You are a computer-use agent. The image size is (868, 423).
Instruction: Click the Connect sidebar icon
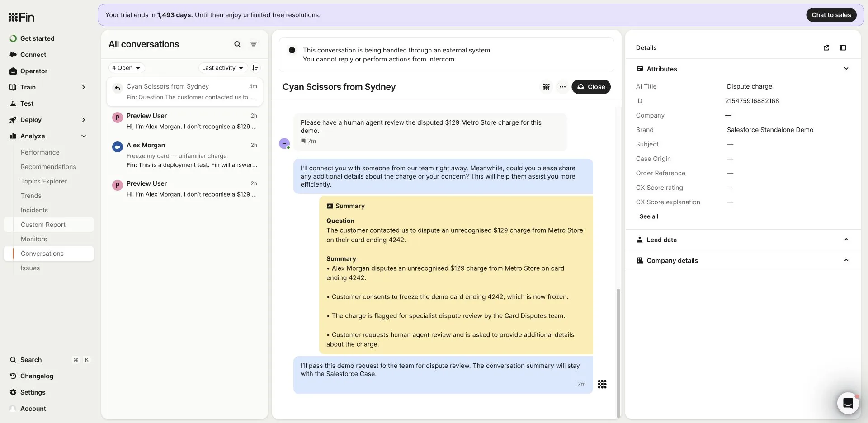tap(13, 55)
